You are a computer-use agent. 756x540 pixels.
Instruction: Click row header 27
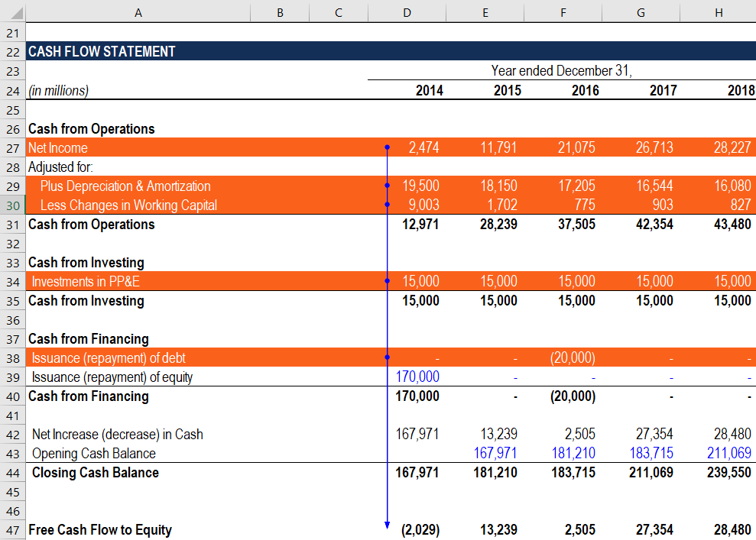pyautogui.click(x=14, y=147)
